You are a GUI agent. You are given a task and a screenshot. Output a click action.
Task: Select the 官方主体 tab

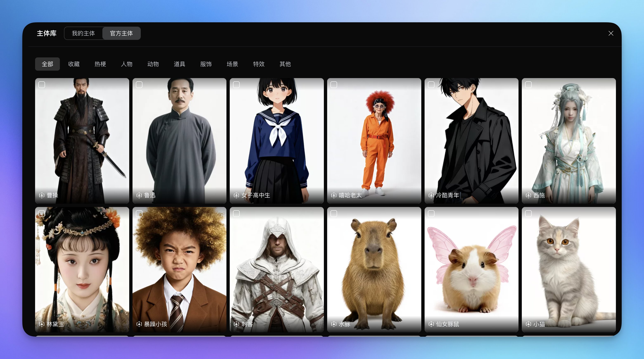pos(121,33)
